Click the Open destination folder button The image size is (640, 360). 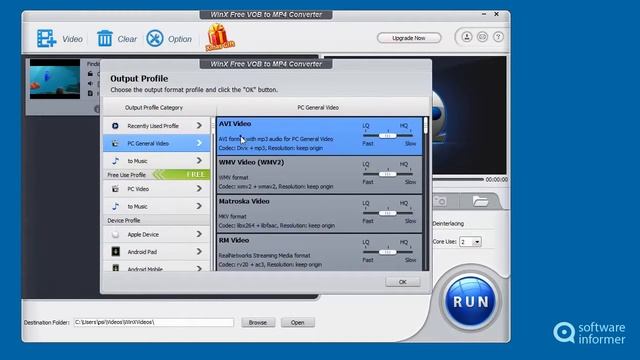pos(298,322)
